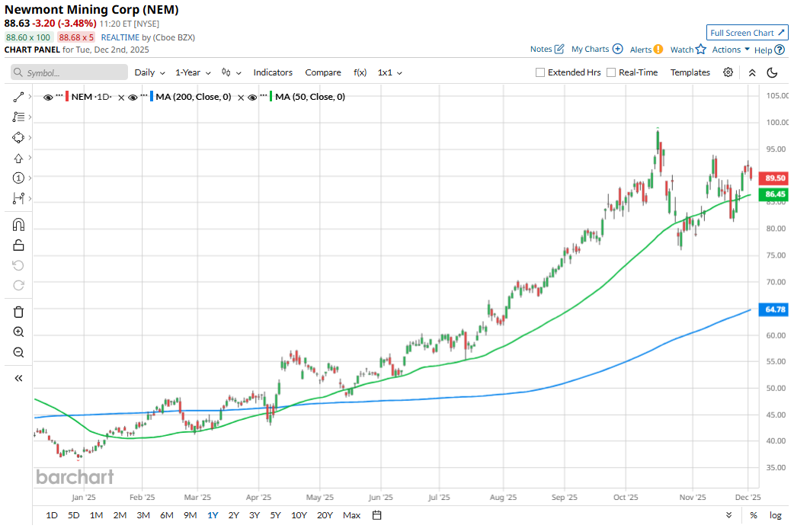This screenshot has height=532, width=794.
Task: Enable the Extended Hrs checkbox
Action: point(540,72)
